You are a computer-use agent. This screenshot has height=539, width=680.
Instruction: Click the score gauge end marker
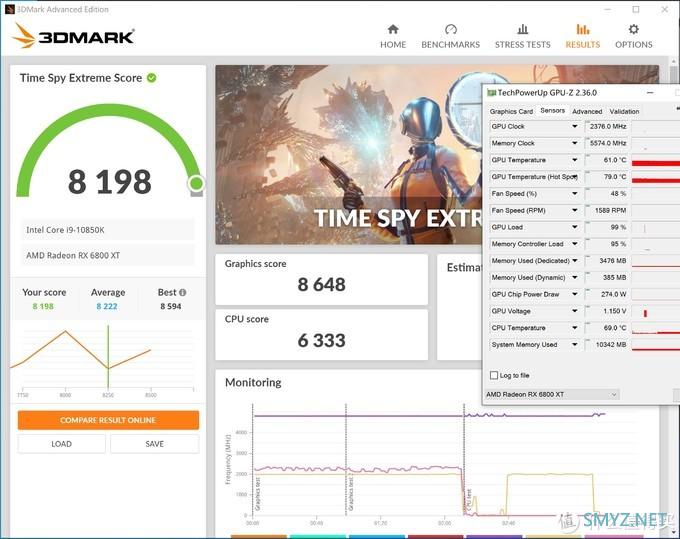(x=196, y=183)
